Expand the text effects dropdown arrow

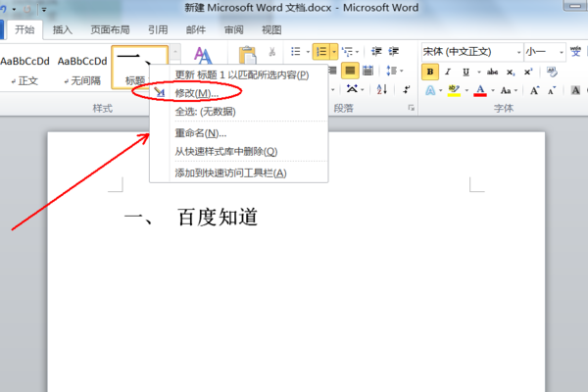tap(441, 90)
